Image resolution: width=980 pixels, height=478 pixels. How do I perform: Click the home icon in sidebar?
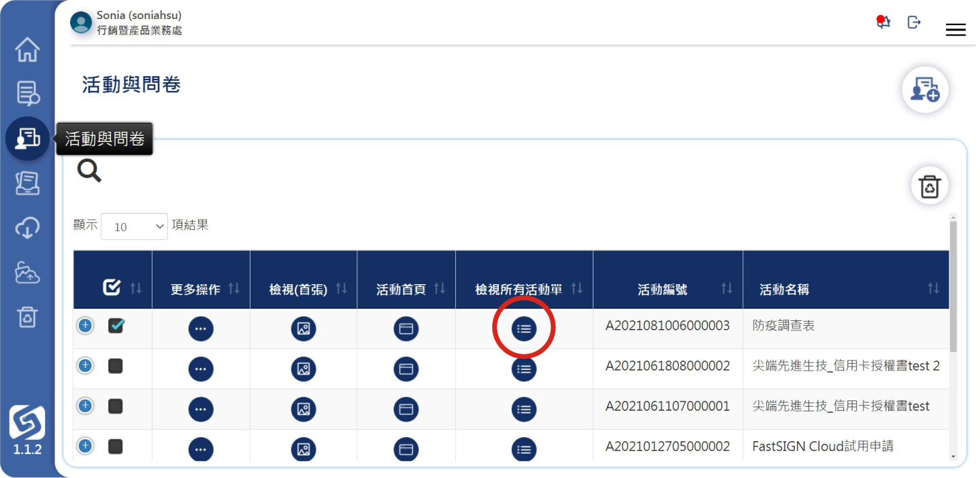click(x=27, y=50)
